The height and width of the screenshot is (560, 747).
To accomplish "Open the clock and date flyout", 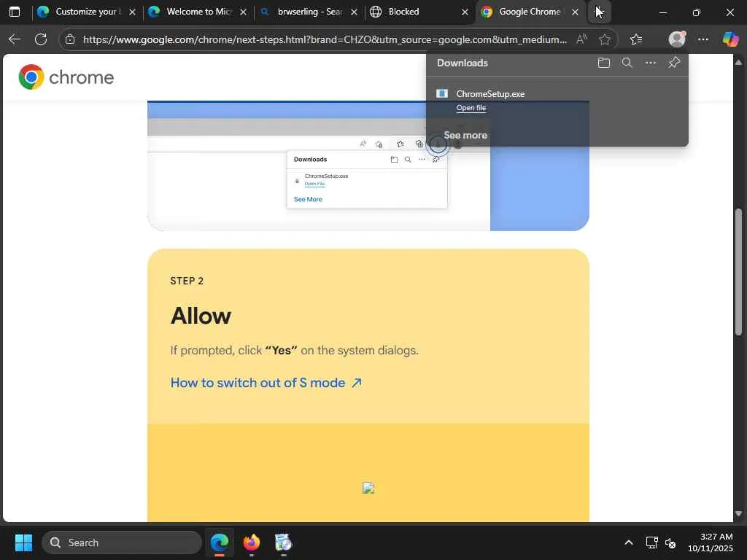I will pyautogui.click(x=710, y=542).
